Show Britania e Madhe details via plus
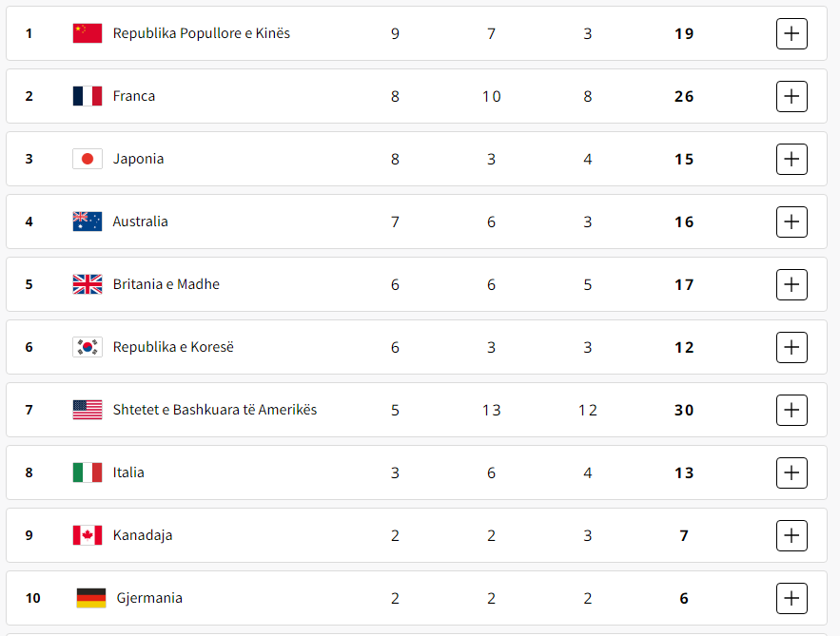 click(x=791, y=284)
